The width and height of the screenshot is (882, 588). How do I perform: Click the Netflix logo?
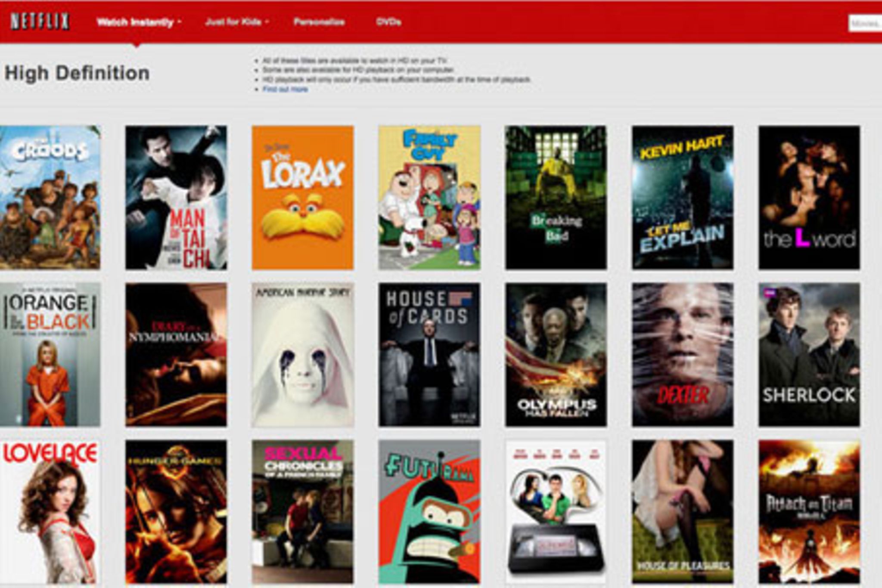[x=40, y=22]
